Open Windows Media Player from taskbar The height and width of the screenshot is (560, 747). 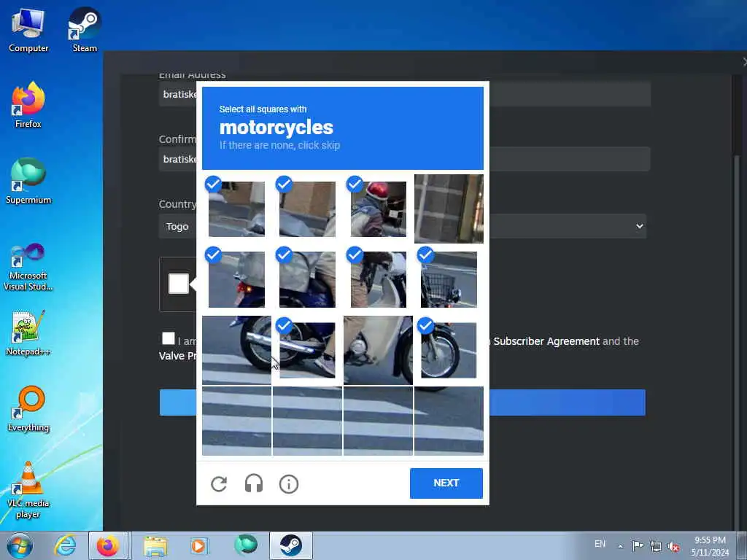198,545
